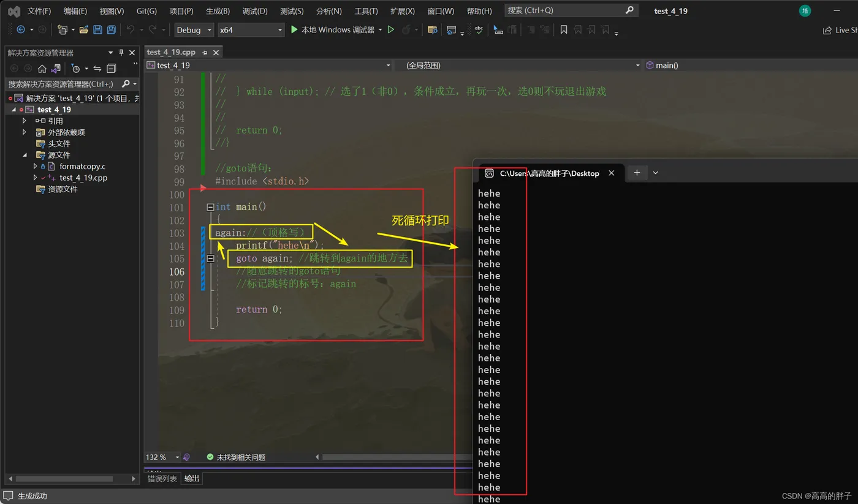
Task: Click the Find in Files folder icon
Action: click(x=433, y=29)
